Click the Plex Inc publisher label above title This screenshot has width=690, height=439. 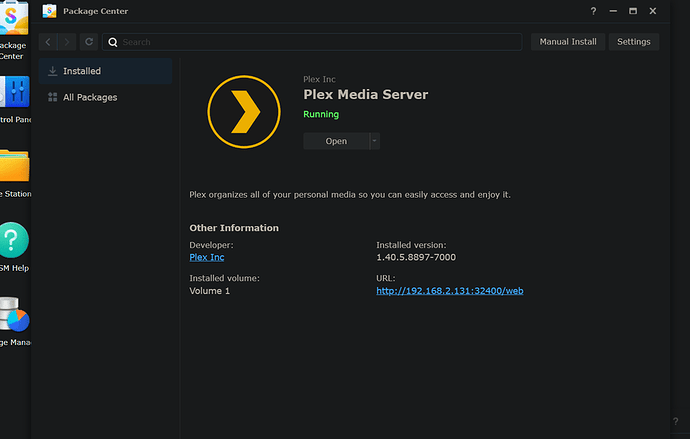click(319, 79)
